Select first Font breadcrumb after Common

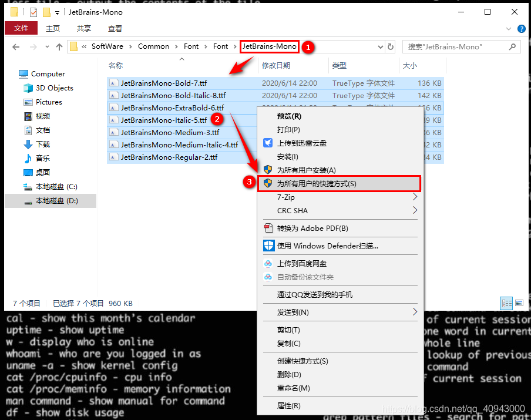[191, 46]
